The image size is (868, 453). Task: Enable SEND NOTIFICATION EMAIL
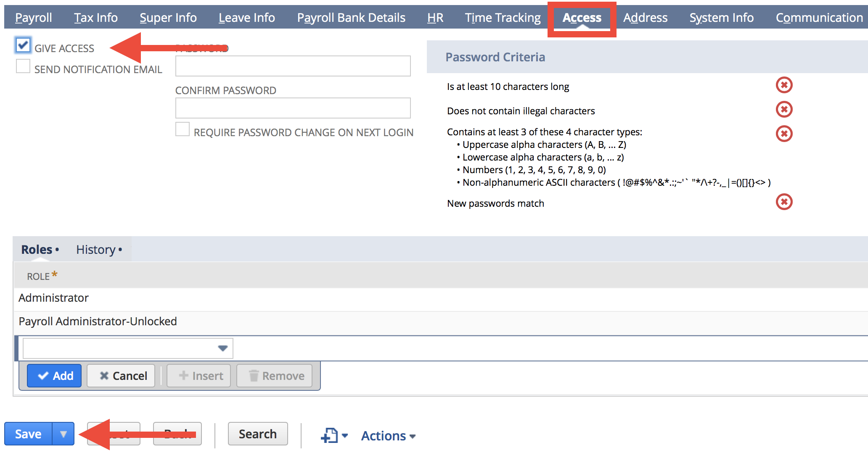click(x=23, y=66)
